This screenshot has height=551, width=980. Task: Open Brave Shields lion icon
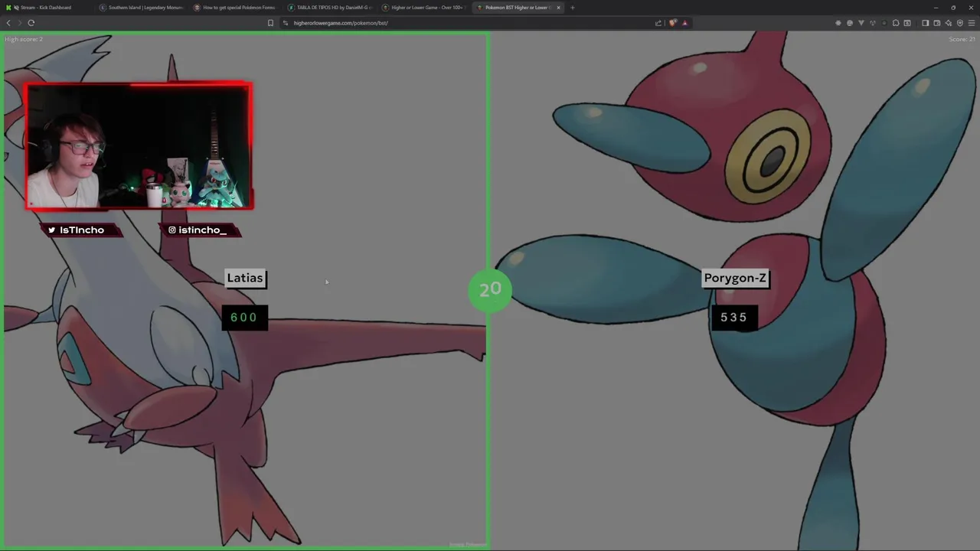coord(673,23)
